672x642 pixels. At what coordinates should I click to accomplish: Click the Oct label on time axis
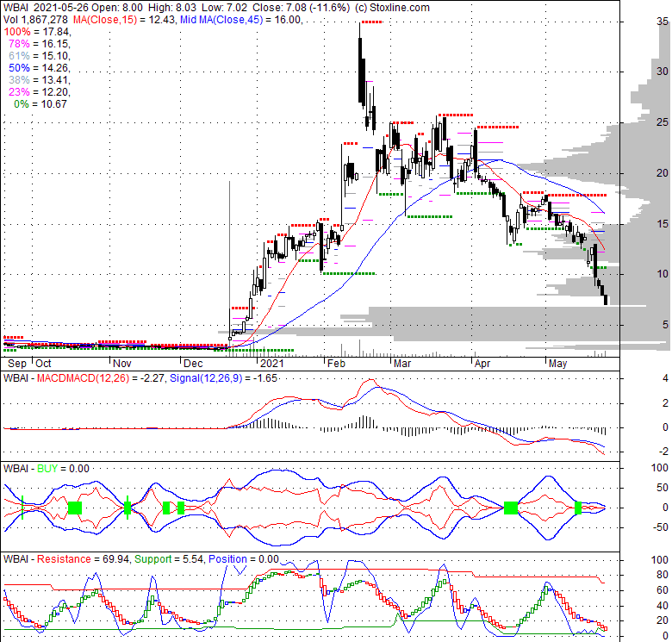coord(43,364)
